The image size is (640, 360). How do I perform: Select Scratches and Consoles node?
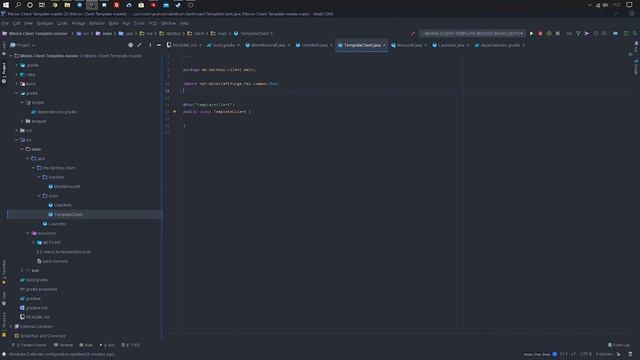[42, 336]
